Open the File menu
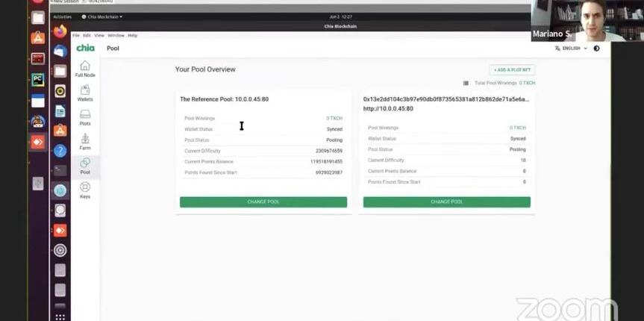The height and width of the screenshot is (321, 644). click(x=76, y=36)
